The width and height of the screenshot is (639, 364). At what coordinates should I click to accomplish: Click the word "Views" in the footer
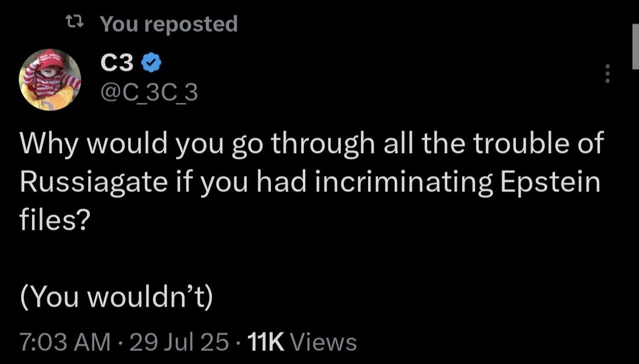(323, 342)
